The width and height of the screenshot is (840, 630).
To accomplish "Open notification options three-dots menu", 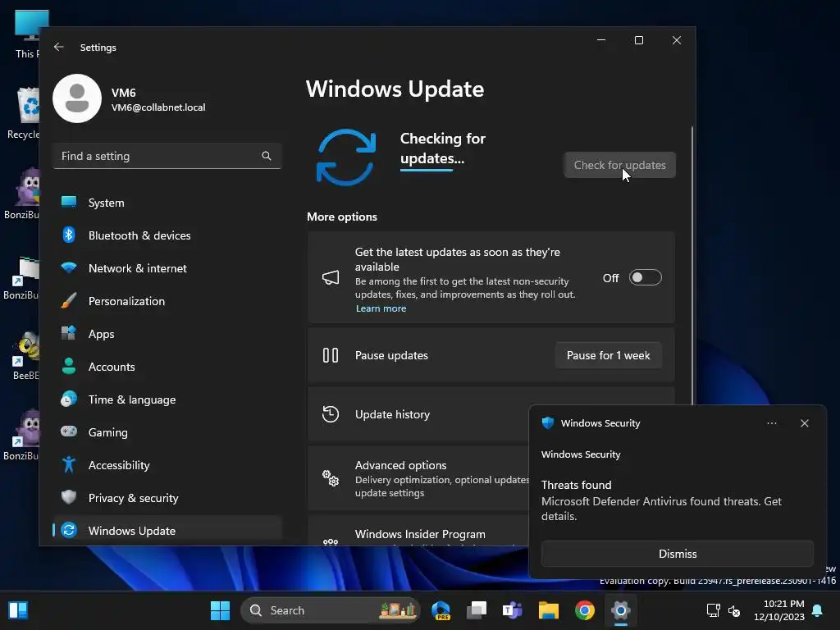I will (771, 423).
